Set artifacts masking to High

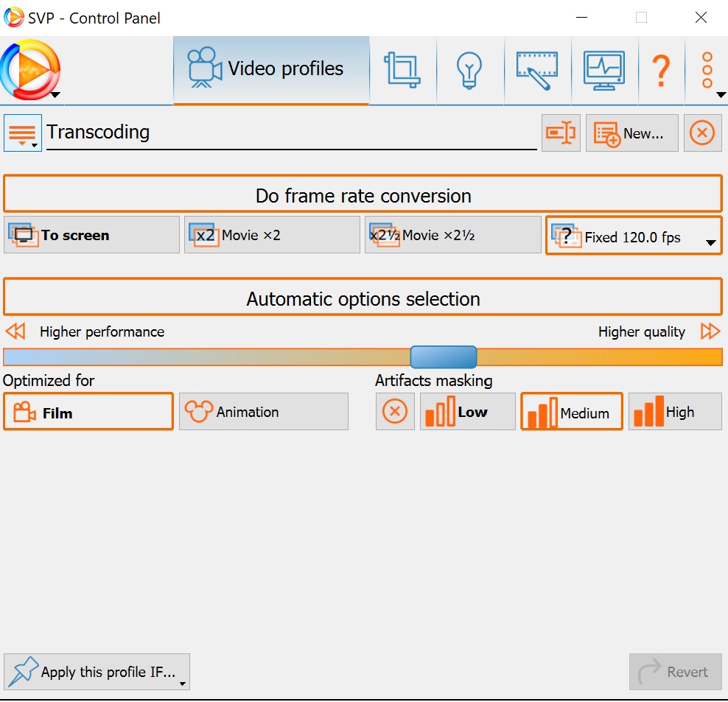coord(674,412)
